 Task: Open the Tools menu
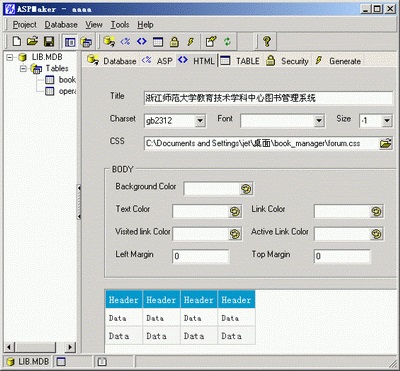(x=120, y=25)
